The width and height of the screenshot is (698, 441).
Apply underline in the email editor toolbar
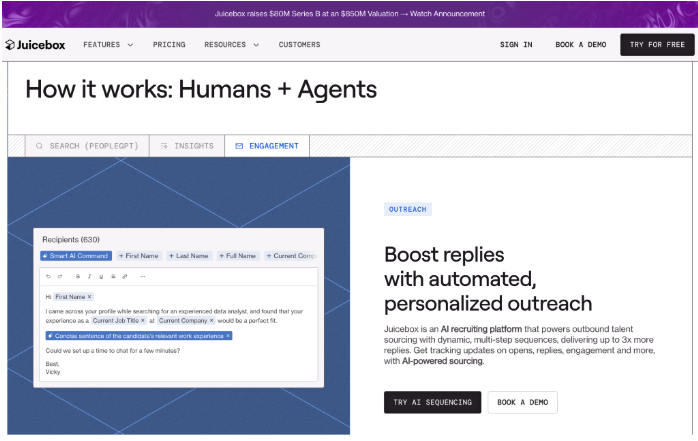(101, 276)
